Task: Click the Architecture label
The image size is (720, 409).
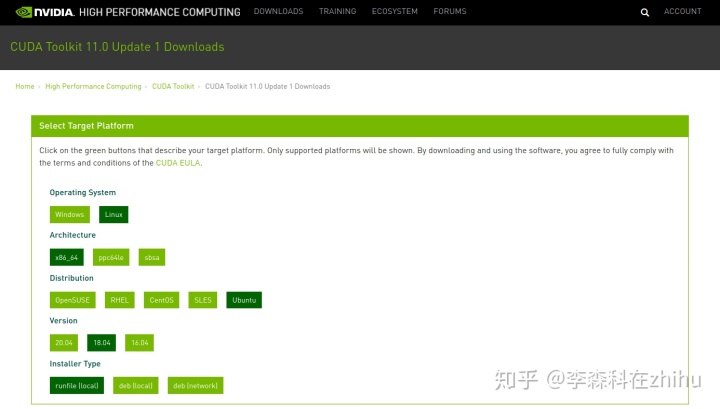Action: 73,235
